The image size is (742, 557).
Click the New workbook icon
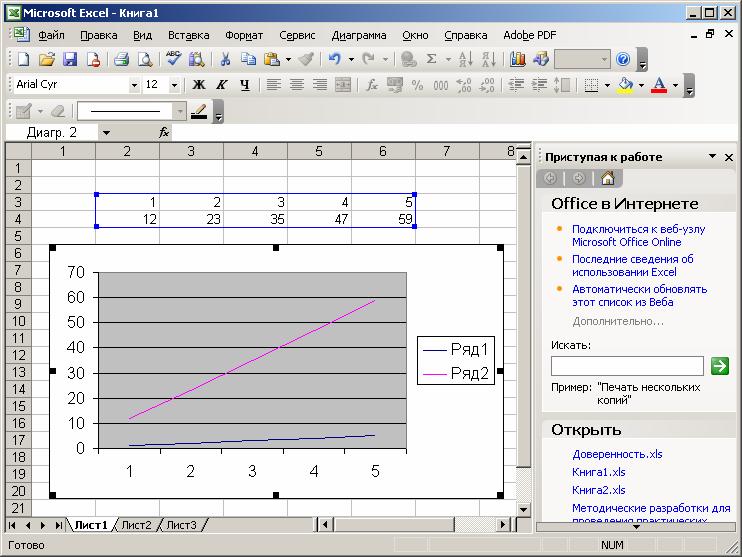click(23, 59)
